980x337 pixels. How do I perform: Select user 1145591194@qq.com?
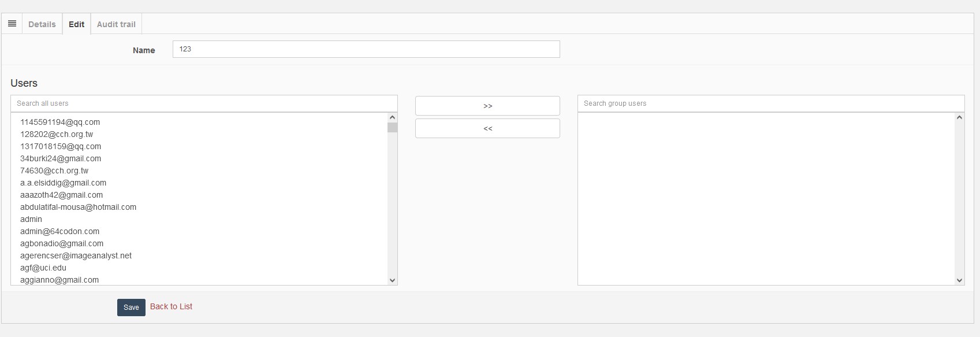[x=60, y=122]
